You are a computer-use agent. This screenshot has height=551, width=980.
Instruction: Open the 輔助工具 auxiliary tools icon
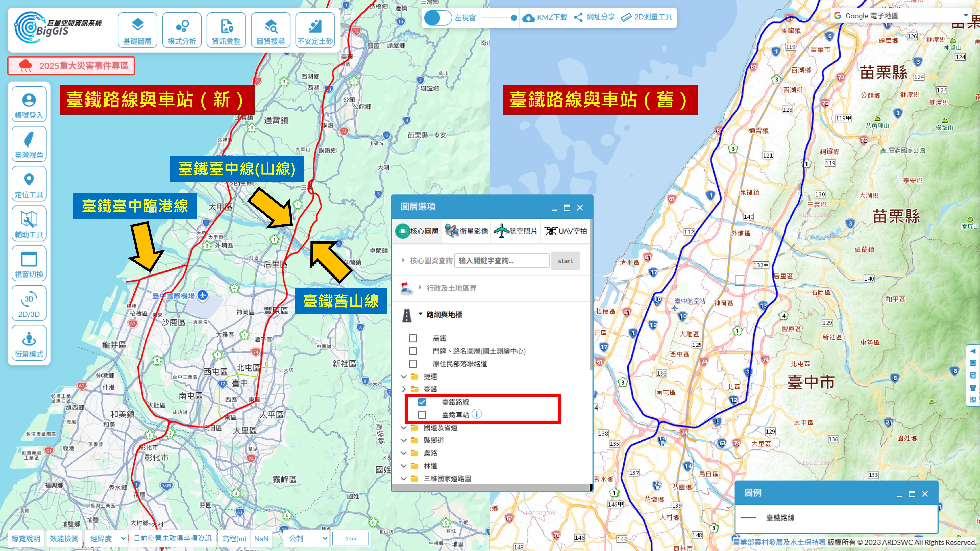29,224
